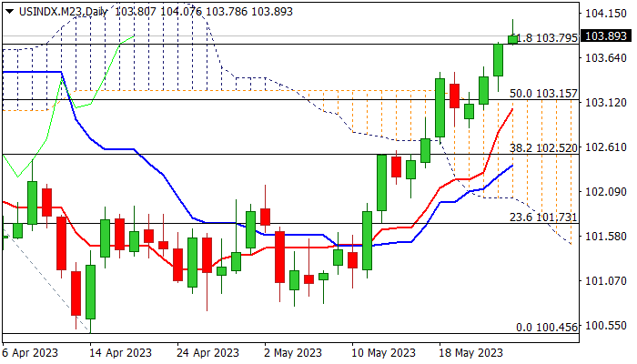Click the 24 Apr 2023 date marker
Image resolution: width=637 pixels, height=364 pixels.
coord(208,353)
